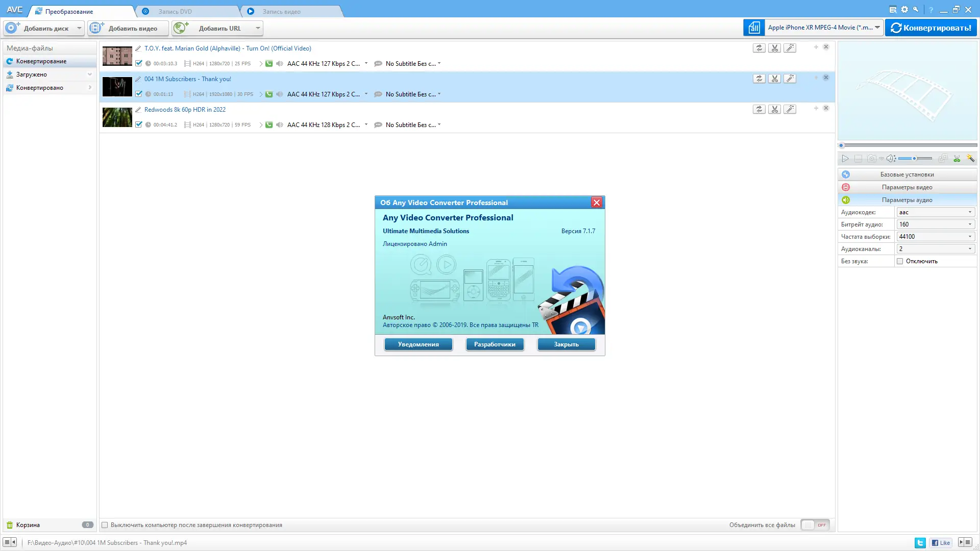Open the settings gear icon in title bar

pos(904,10)
